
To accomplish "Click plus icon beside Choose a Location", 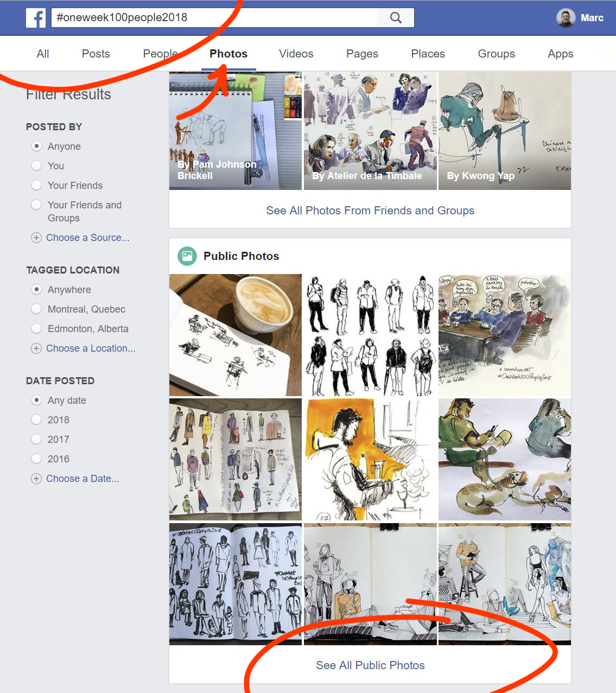I will point(36,348).
